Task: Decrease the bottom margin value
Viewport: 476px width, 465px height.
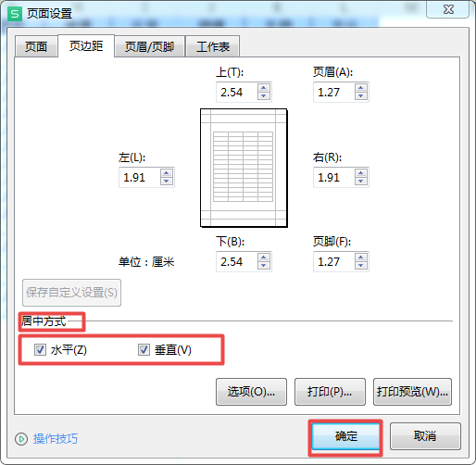Action: point(263,265)
